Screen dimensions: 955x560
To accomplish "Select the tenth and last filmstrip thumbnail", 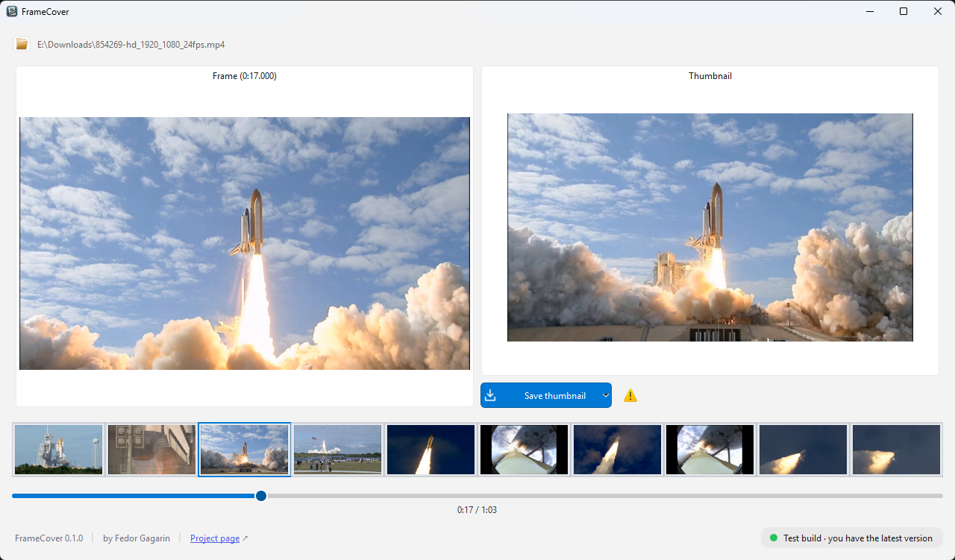I will coord(896,450).
